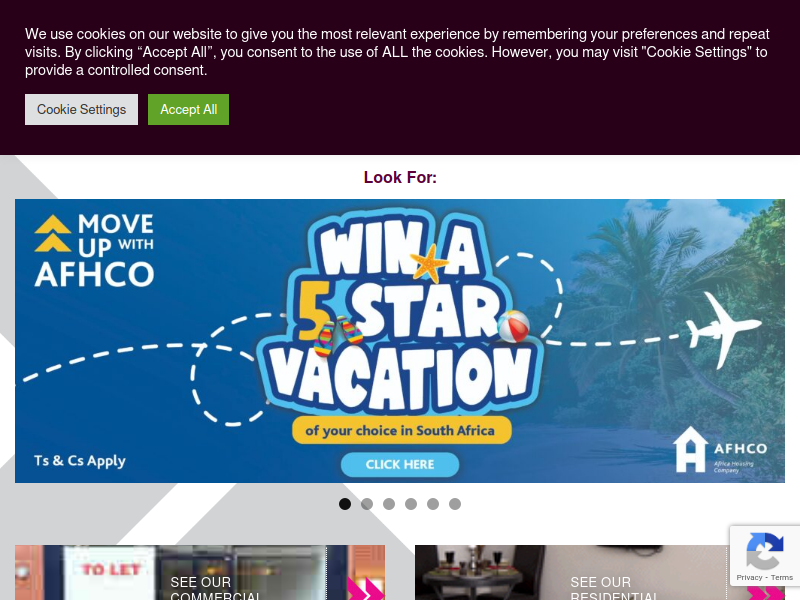Image resolution: width=800 pixels, height=600 pixels.
Task: Click the Move Up with AFHCO logo
Action: 94,250
